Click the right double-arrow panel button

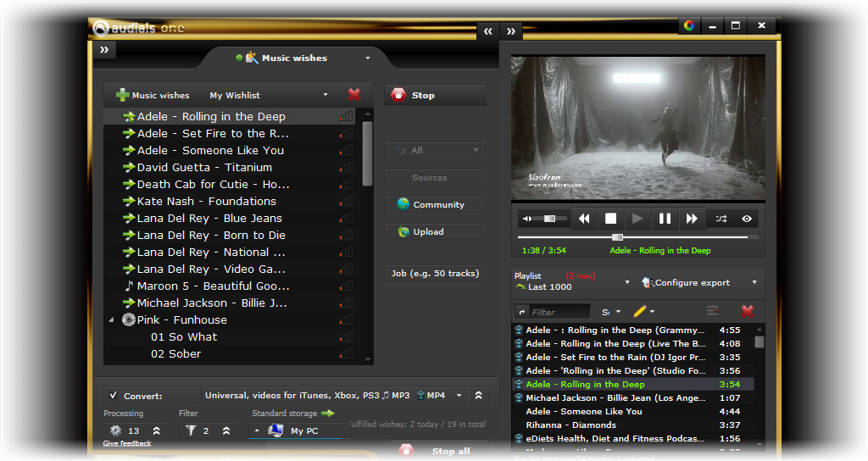pyautogui.click(x=511, y=31)
